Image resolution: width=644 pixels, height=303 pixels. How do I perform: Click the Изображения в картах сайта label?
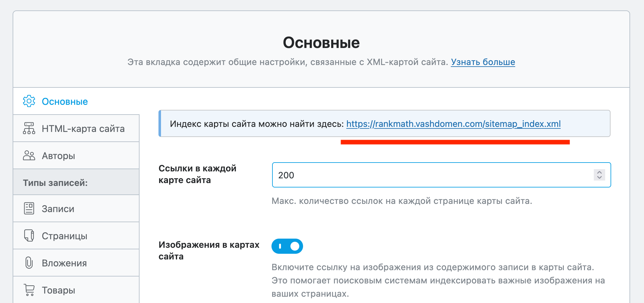209,250
